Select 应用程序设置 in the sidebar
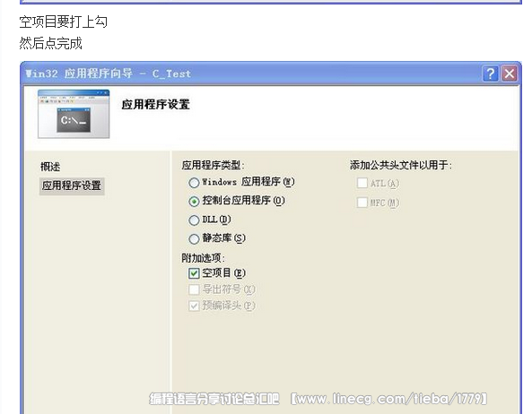The width and height of the screenshot is (532, 414). (x=72, y=185)
